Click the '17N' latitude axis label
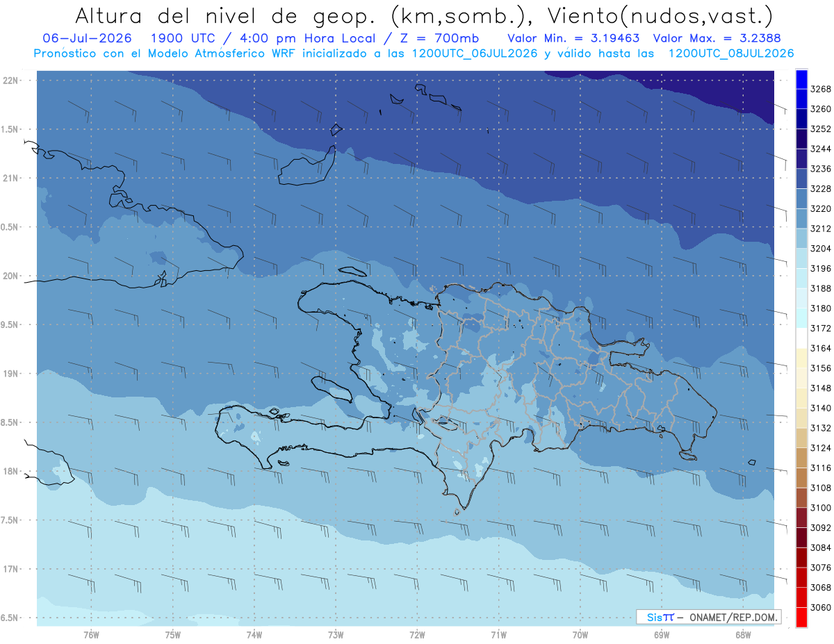This screenshot has height=644, width=834. [x=10, y=569]
